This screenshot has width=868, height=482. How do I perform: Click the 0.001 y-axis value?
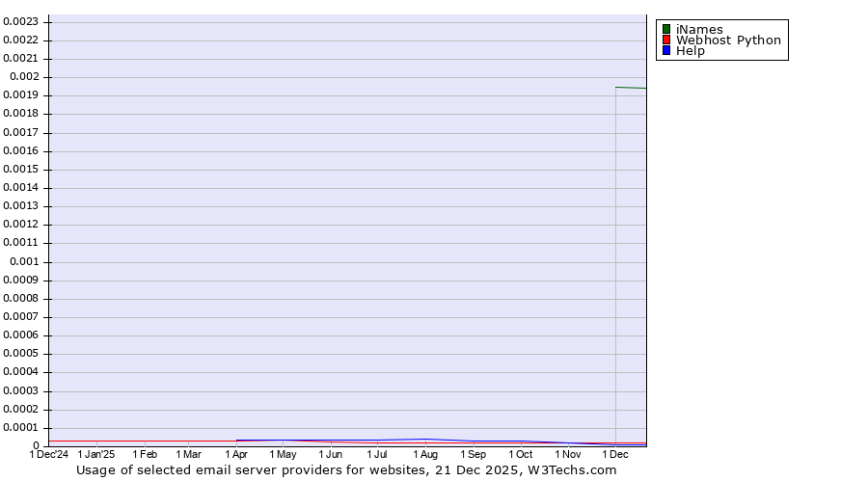coord(24,261)
